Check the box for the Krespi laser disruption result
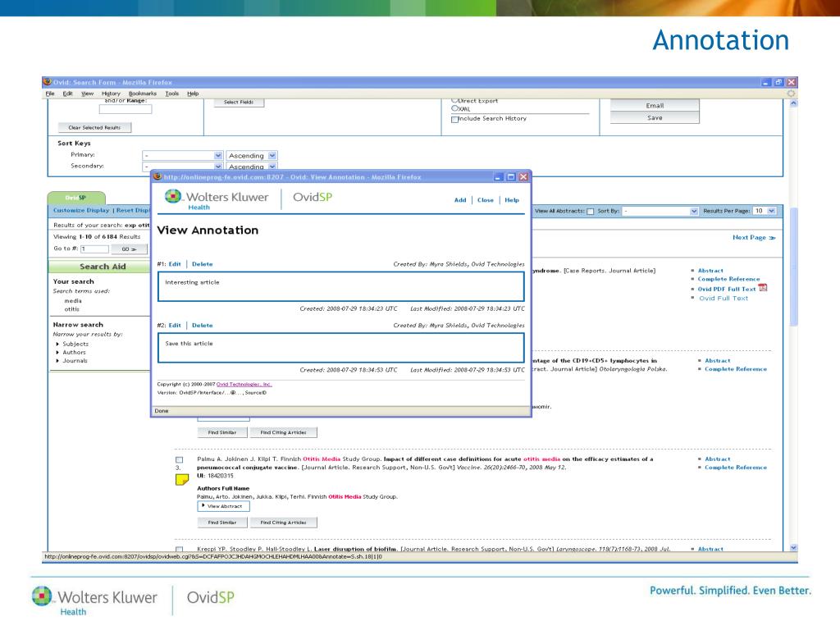 180,549
